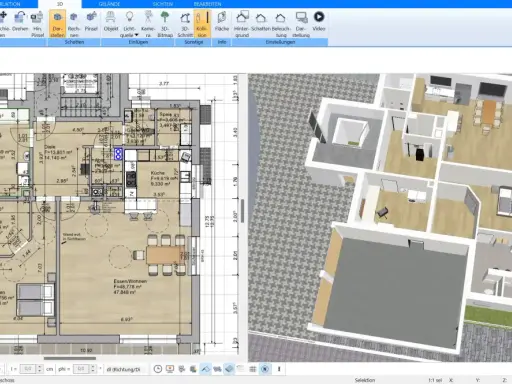
Task: Click the Diele room label in plan
Action: point(50,147)
